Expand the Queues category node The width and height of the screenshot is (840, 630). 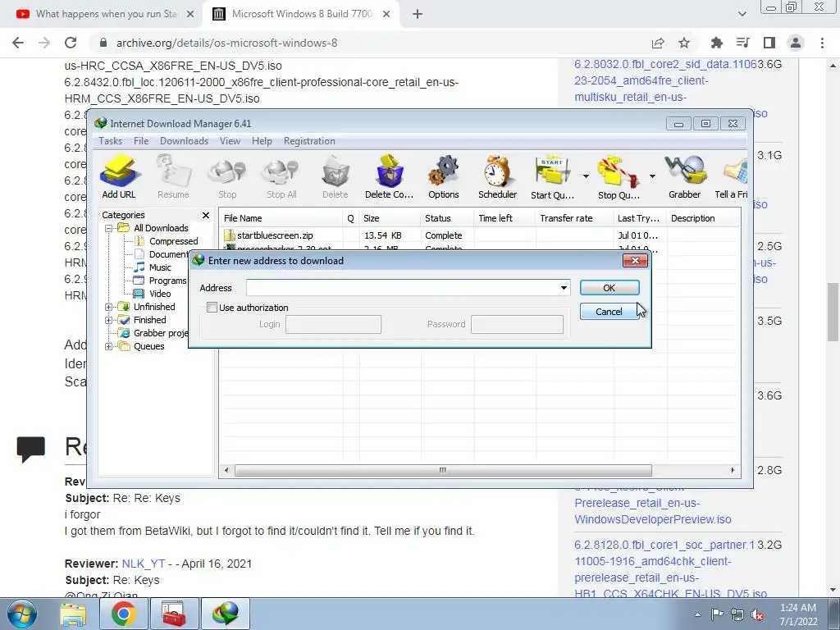click(109, 347)
